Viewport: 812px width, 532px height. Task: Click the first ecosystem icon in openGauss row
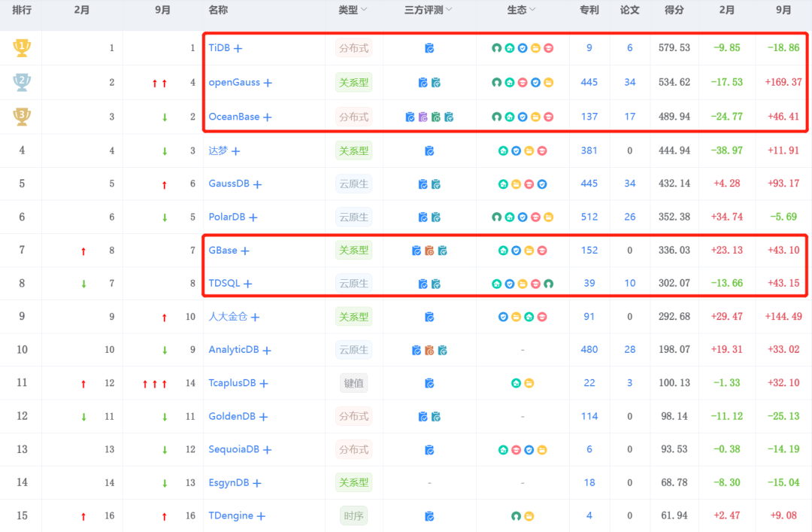(497, 83)
